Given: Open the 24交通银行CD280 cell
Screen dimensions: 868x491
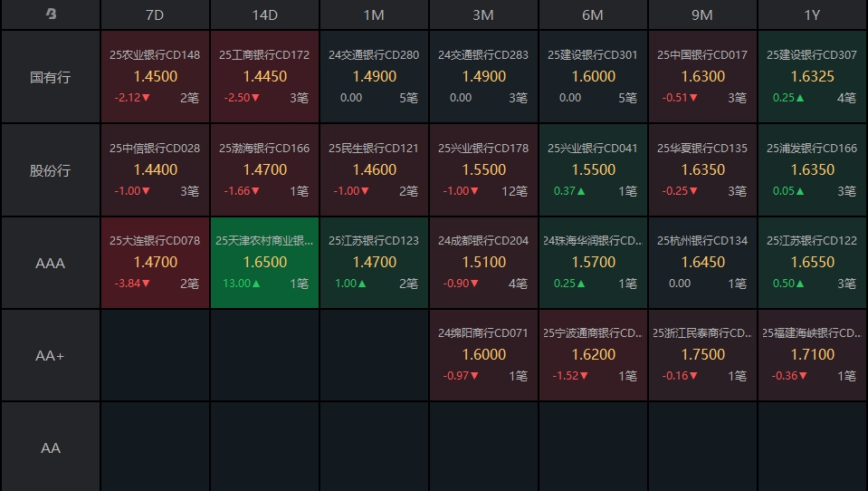Looking at the screenshot, I should point(374,76).
